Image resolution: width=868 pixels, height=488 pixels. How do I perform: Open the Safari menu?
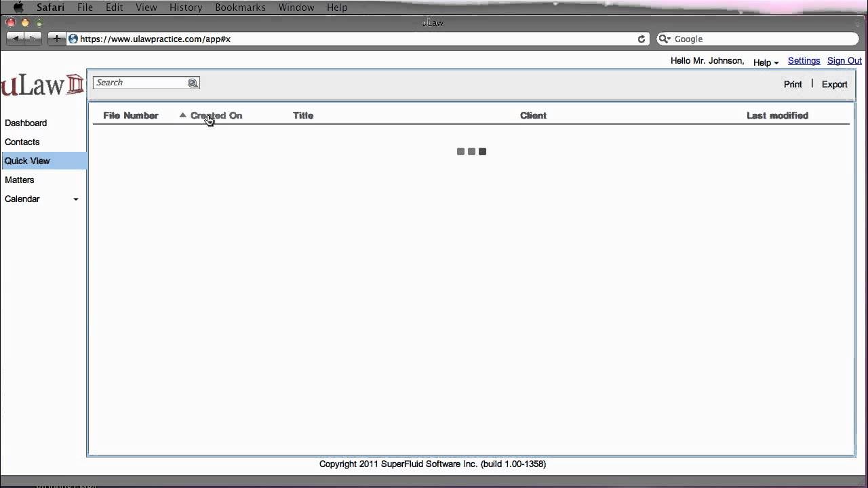pos(50,7)
